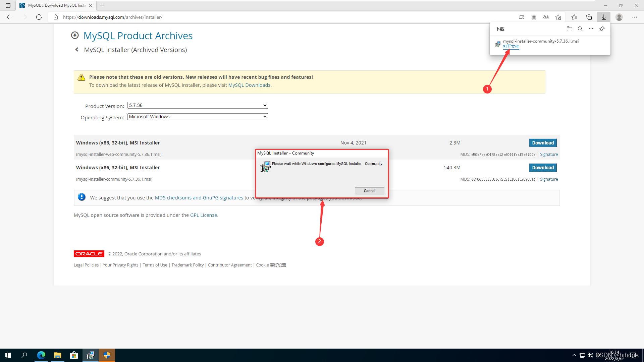Open the downloads folder icon

coord(570,28)
